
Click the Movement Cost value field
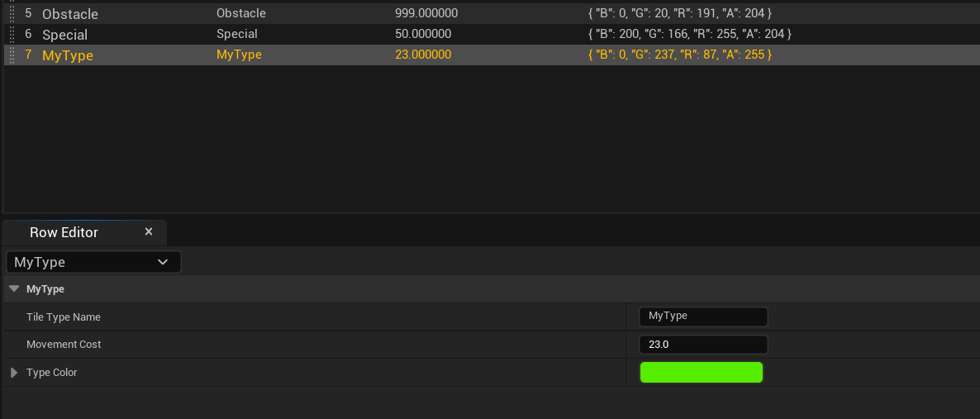pos(703,345)
